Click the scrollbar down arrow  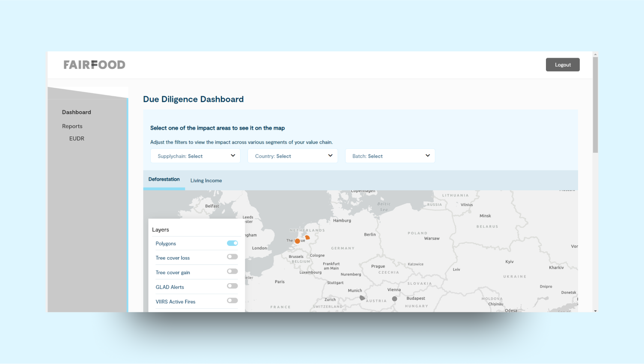[595, 311]
